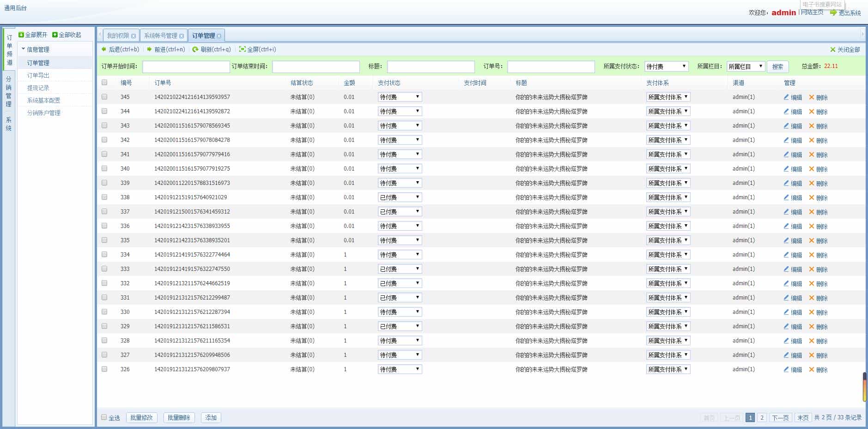Click the 全部收起 collapse-all icon
This screenshot has width=868, height=429.
(x=55, y=35)
